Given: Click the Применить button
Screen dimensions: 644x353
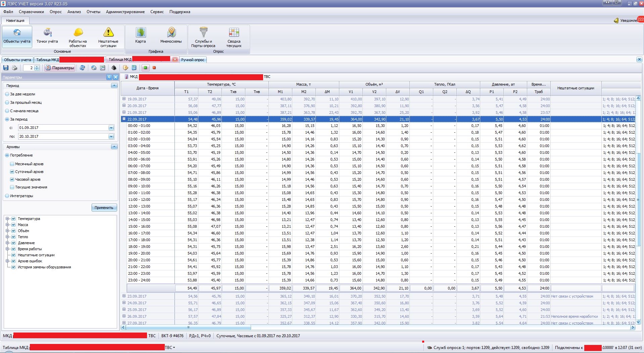Looking at the screenshot, I should 104,208.
